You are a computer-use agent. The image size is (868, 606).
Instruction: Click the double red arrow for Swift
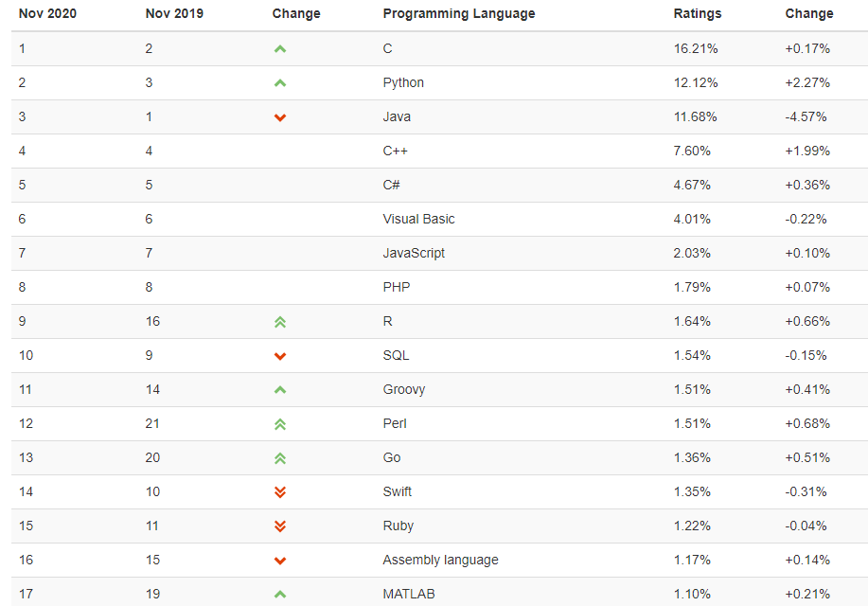280,491
